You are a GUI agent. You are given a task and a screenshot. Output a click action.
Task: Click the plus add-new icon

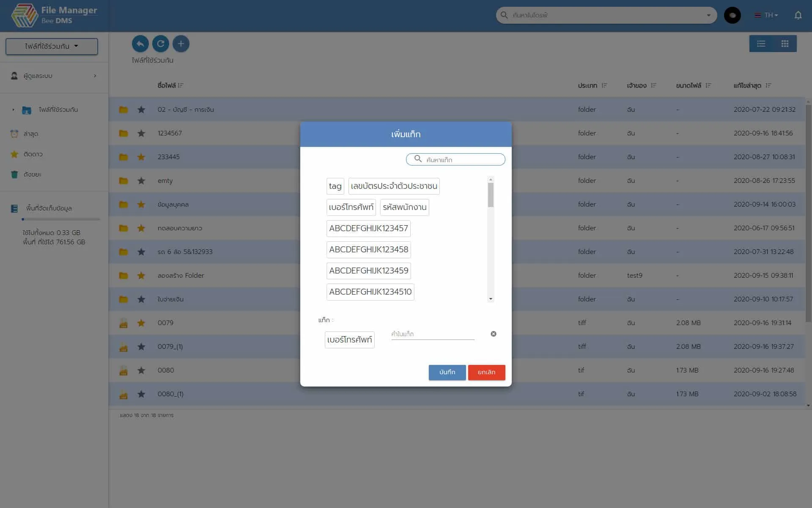click(181, 44)
